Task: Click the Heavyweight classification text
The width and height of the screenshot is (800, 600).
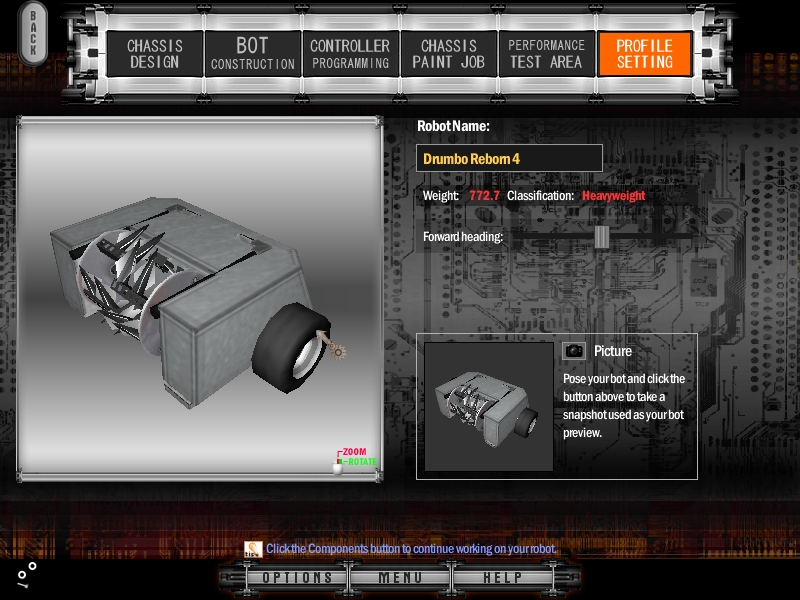Action: click(x=613, y=195)
